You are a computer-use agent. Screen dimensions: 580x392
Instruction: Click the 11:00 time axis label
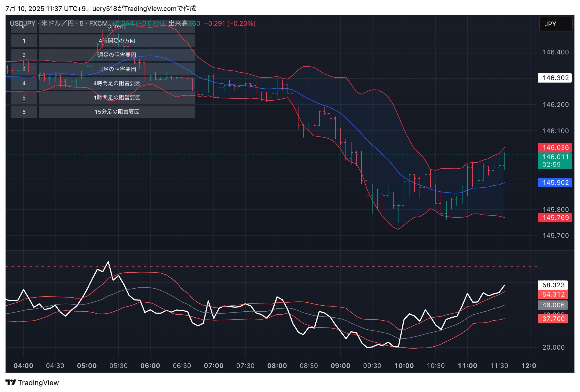pos(467,366)
